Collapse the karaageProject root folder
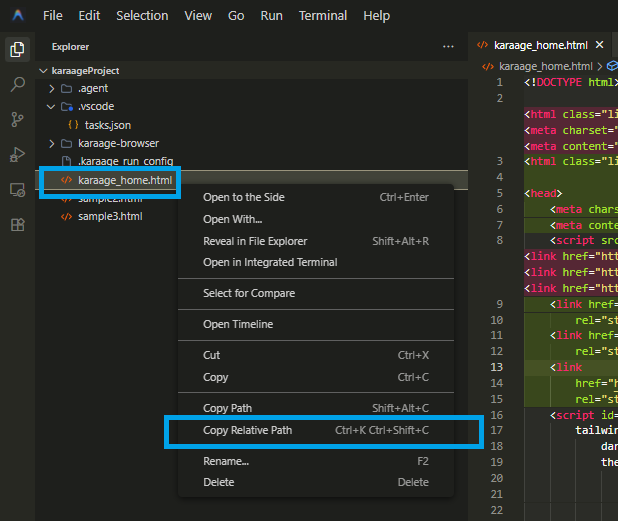618x521 pixels. click(43, 71)
